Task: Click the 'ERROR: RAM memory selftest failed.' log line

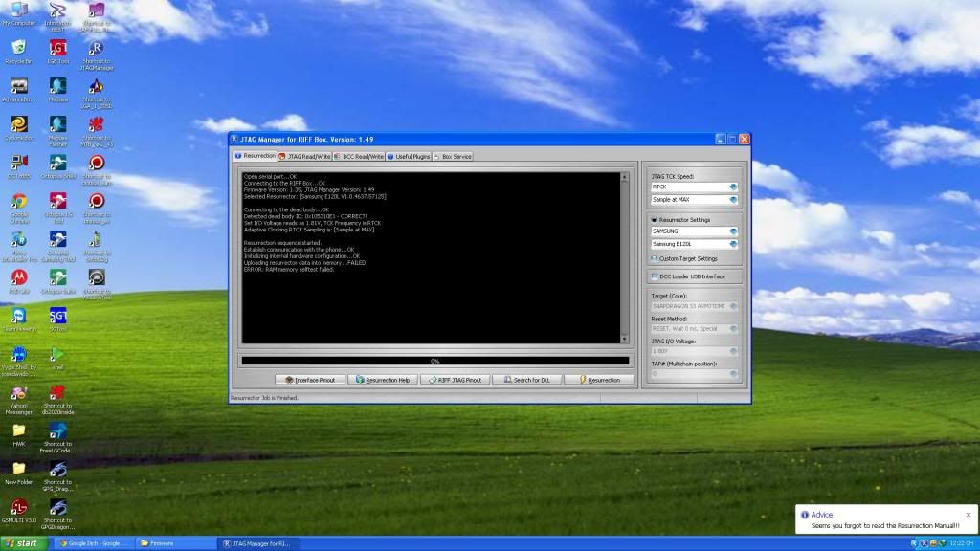Action: pos(289,270)
